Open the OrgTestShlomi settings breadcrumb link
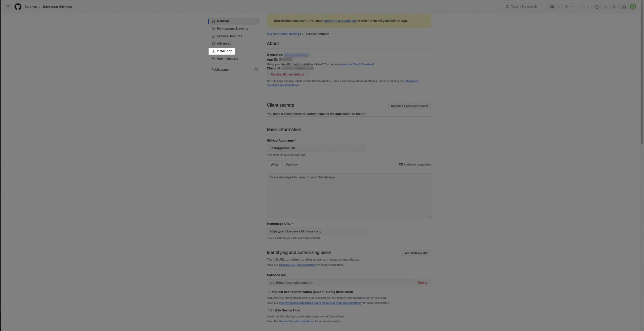Screen dimensions: 644x331 (x=284, y=34)
